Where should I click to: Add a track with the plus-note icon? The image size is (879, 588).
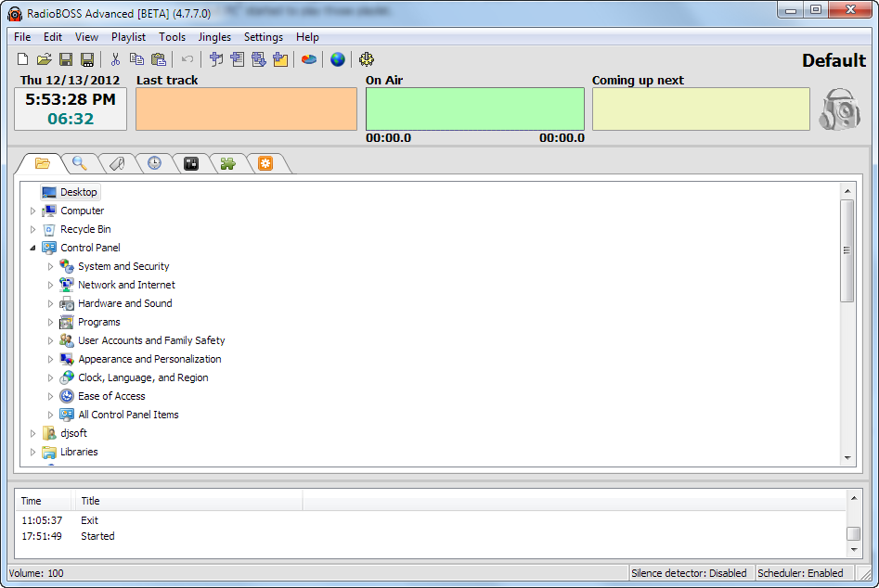[x=216, y=58]
